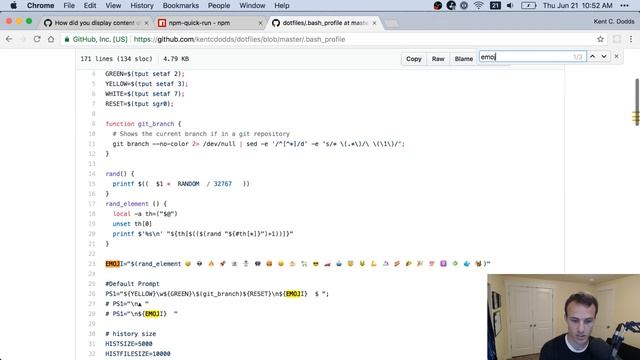Click the volume icon in menu bar
Image resolution: width=640 pixels, height=360 pixels.
510,6
